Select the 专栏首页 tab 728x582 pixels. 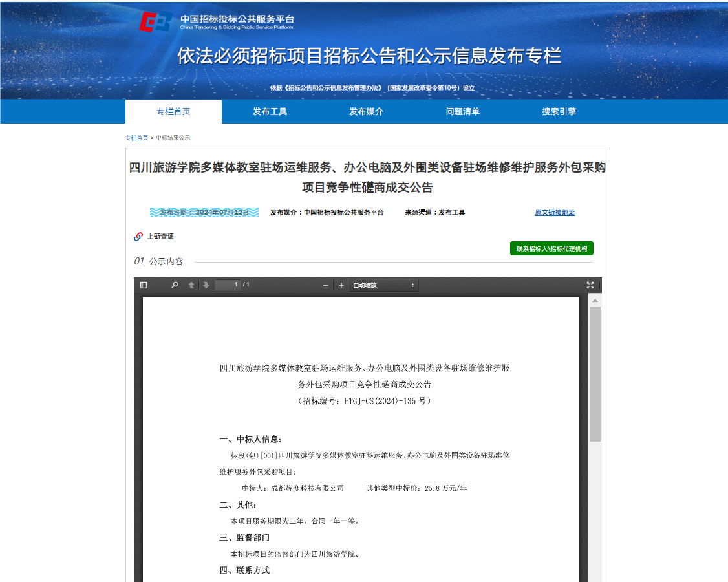[174, 111]
